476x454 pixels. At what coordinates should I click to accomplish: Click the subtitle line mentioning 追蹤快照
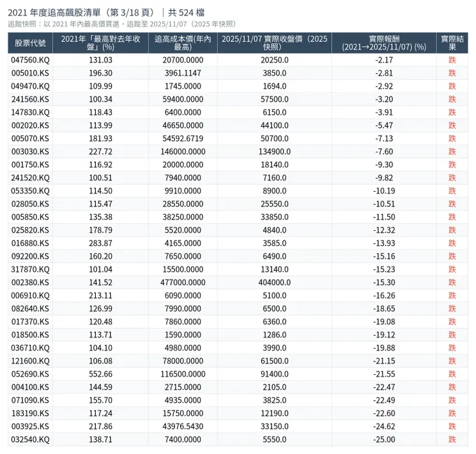[x=122, y=24]
